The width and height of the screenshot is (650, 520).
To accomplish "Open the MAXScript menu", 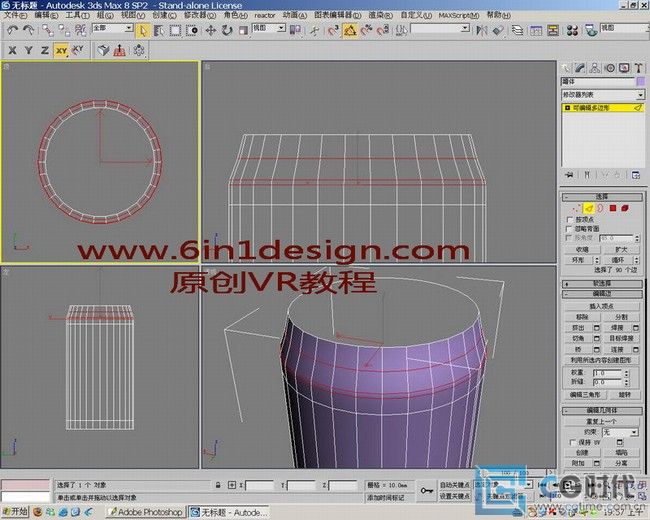I will pyautogui.click(x=458, y=15).
